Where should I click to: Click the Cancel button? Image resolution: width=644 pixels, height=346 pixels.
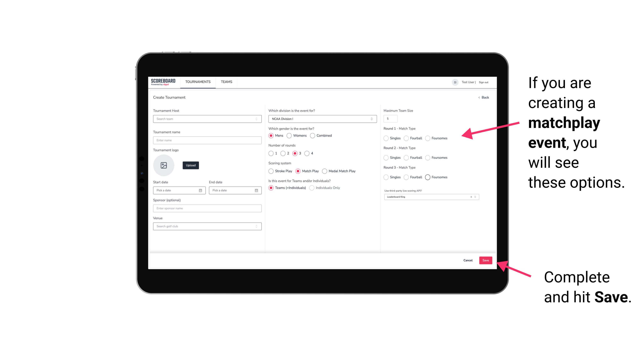click(468, 260)
